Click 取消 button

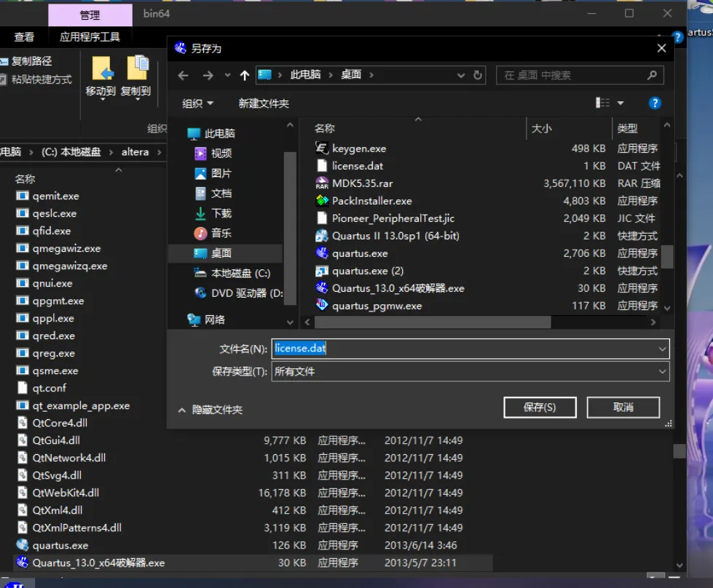(623, 407)
